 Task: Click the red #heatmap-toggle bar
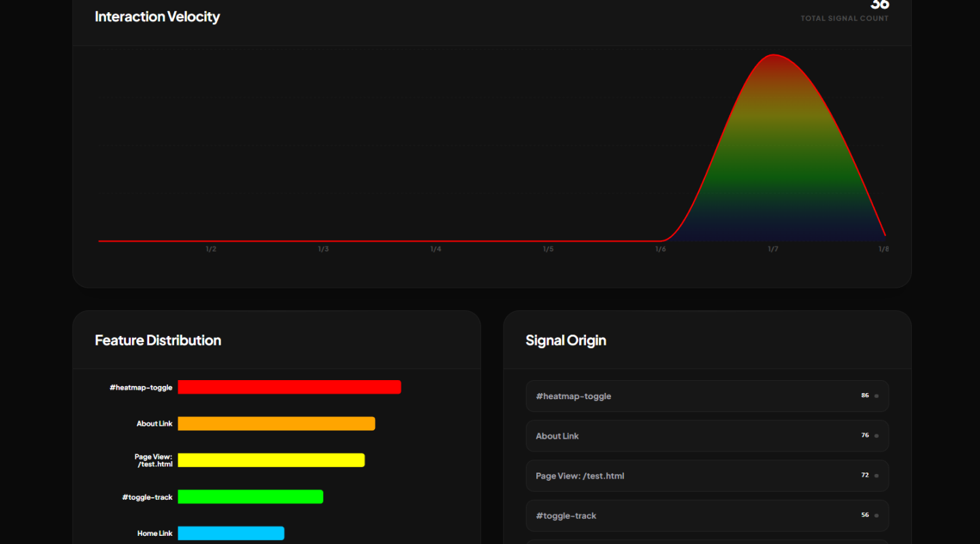(289, 387)
